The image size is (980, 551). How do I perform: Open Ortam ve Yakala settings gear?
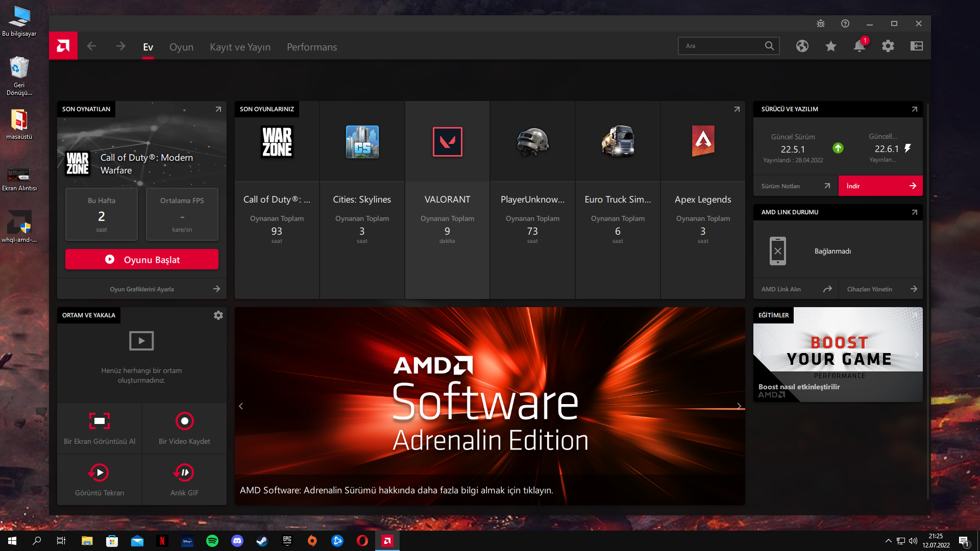coord(218,315)
